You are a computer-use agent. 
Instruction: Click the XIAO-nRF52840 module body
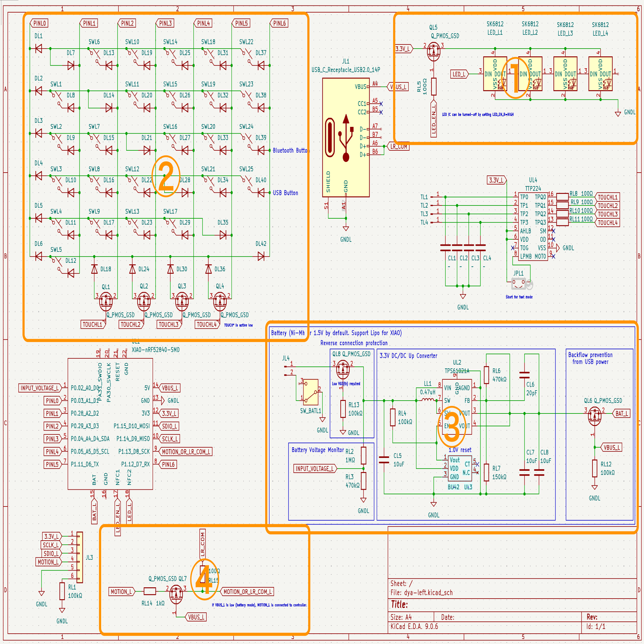click(110, 424)
